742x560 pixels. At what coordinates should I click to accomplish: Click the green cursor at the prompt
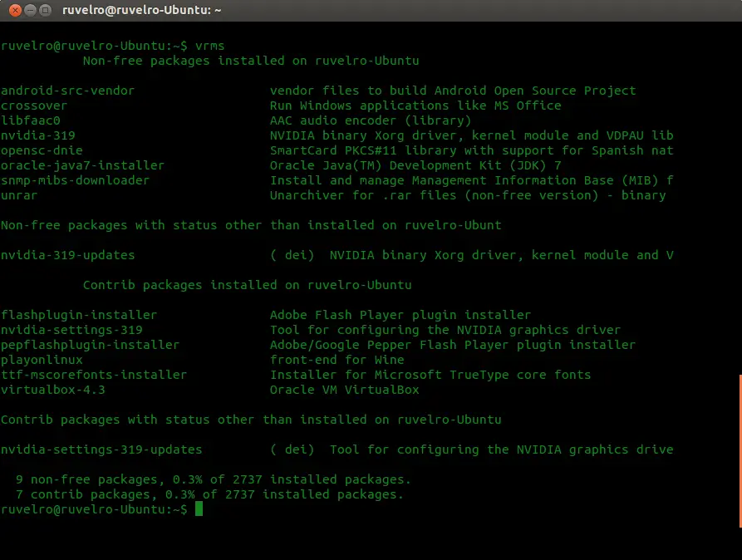point(199,509)
